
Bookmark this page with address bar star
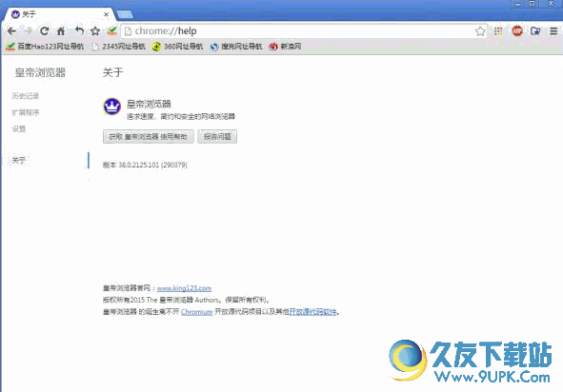point(480,31)
